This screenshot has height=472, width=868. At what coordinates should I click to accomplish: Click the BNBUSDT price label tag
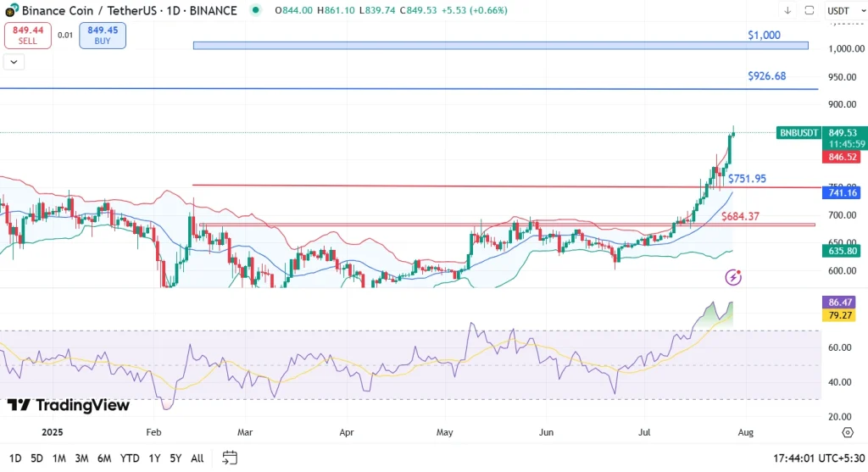point(798,133)
